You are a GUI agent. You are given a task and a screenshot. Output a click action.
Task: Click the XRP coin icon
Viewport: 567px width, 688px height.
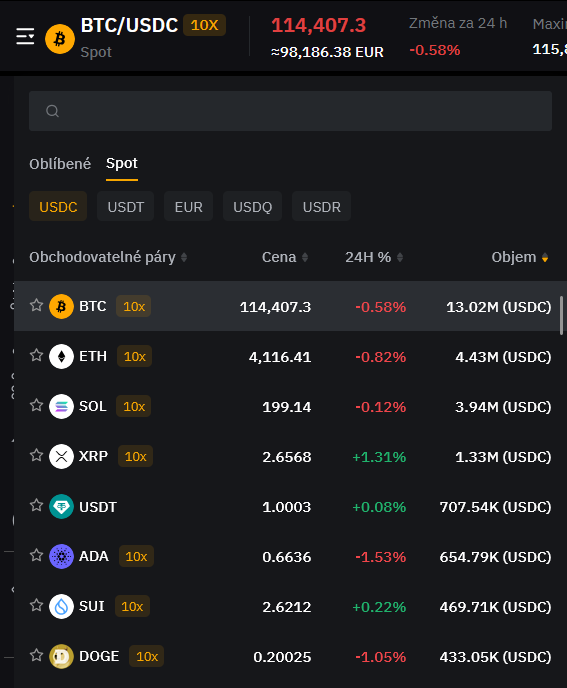coord(61,456)
